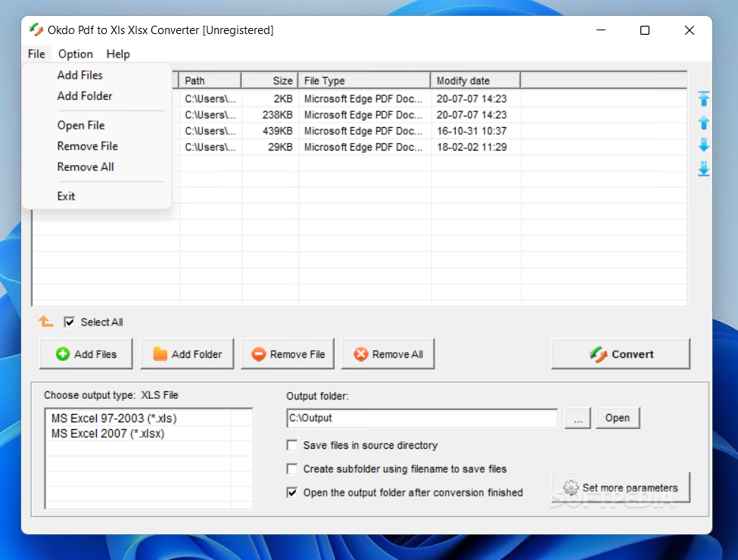Viewport: 738px width, 560px height.
Task: Click the orange up-level arrow icon
Action: pyautogui.click(x=45, y=322)
